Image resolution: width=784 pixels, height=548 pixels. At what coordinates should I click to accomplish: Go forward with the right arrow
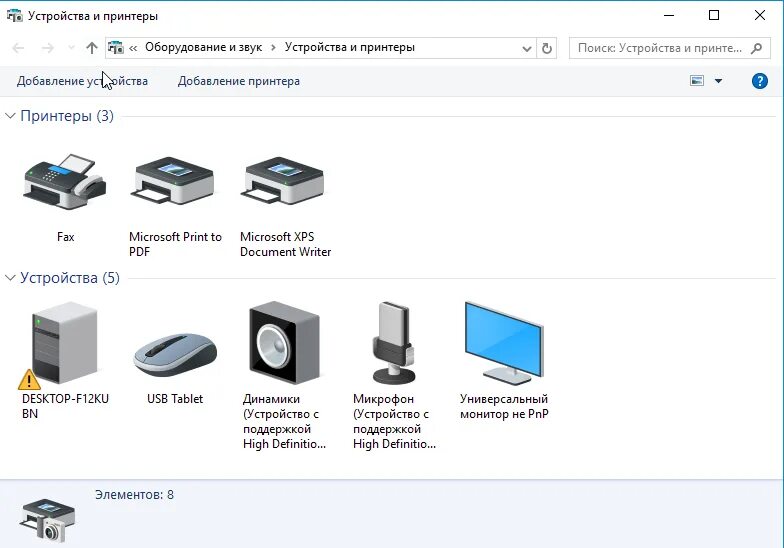(x=48, y=48)
